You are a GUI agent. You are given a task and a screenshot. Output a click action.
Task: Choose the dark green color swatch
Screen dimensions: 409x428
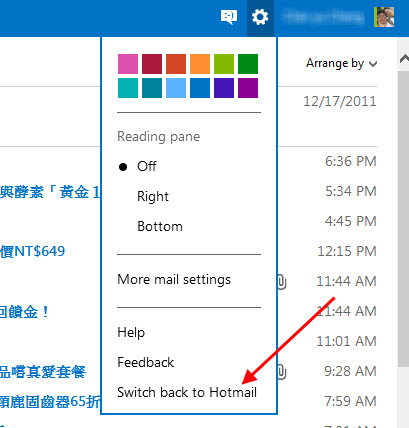248,64
